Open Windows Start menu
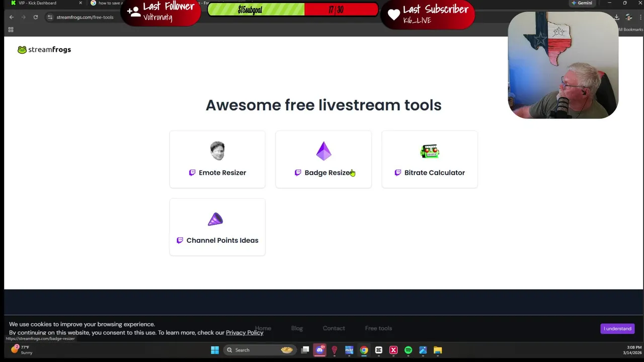 point(215,350)
